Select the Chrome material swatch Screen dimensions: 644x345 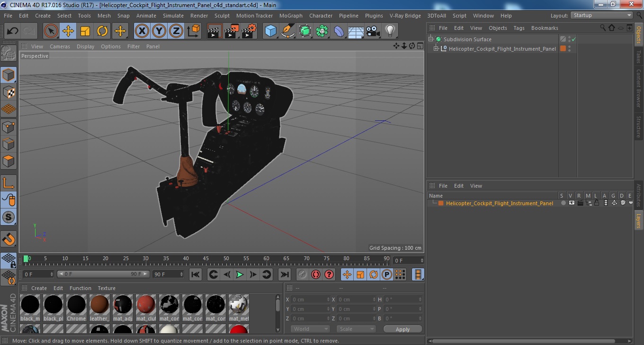coord(76,307)
